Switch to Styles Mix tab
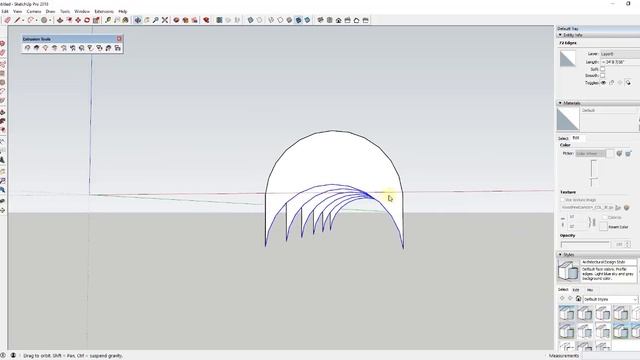The height and width of the screenshot is (360, 640). pyautogui.click(x=590, y=290)
